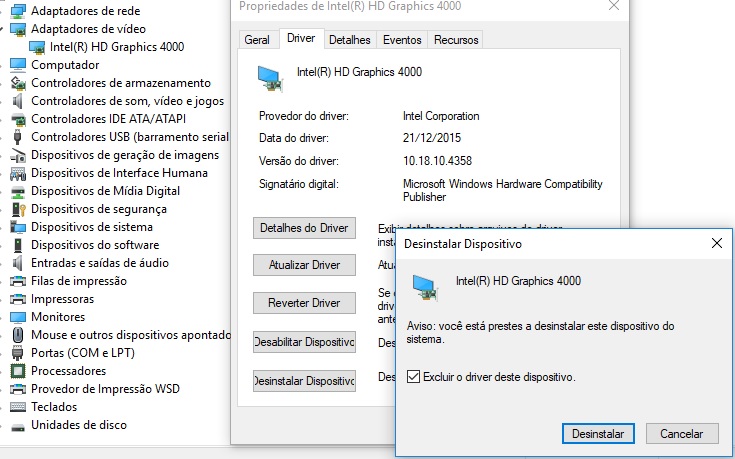Click the Monitores display icon
The height and width of the screenshot is (459, 735).
tap(18, 317)
